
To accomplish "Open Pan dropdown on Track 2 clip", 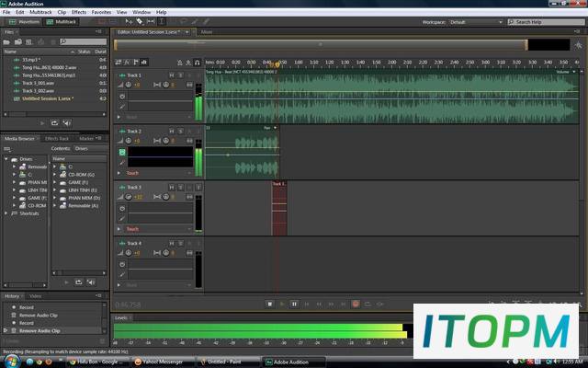I will click(x=275, y=128).
